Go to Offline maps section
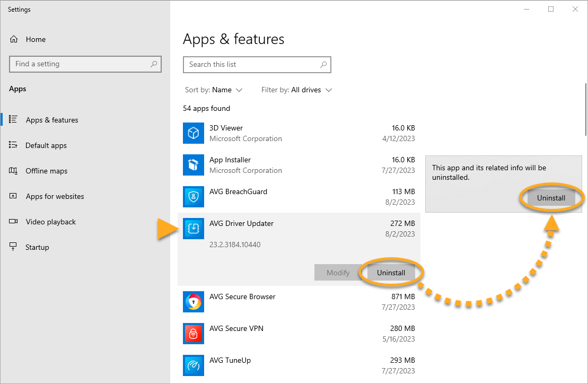588x384 pixels. [46, 171]
